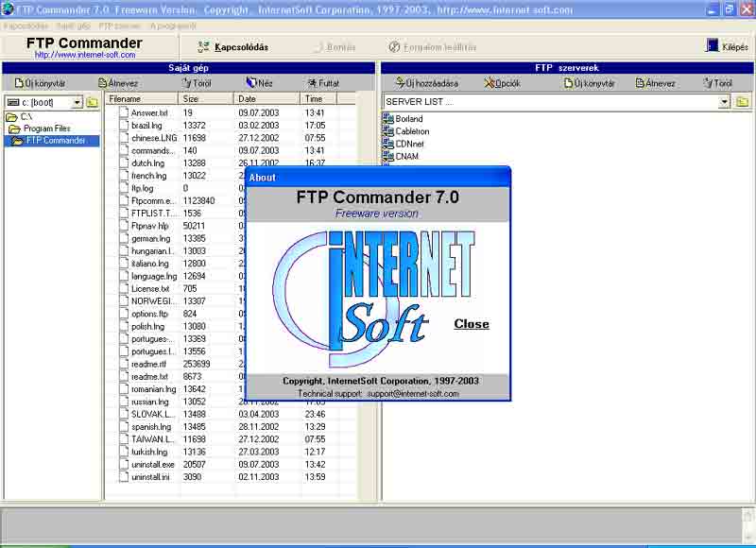
Task: Click Átnevez in the Saját gép panel
Action: [x=118, y=83]
